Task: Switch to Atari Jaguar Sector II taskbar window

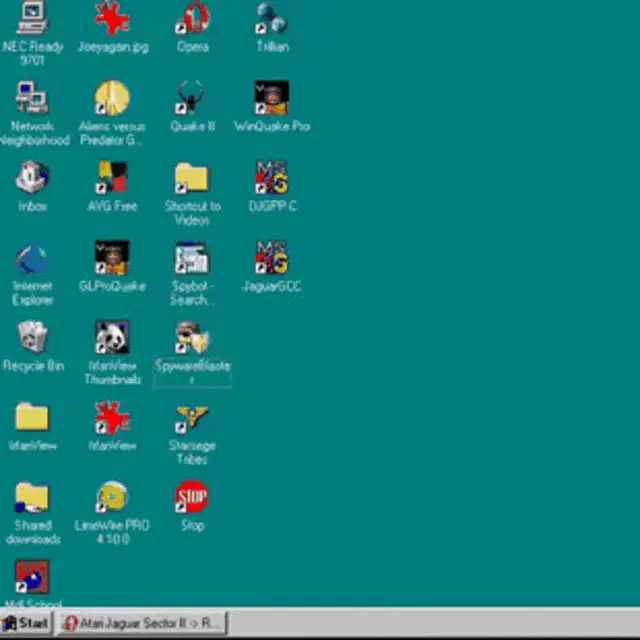Action: [x=142, y=623]
